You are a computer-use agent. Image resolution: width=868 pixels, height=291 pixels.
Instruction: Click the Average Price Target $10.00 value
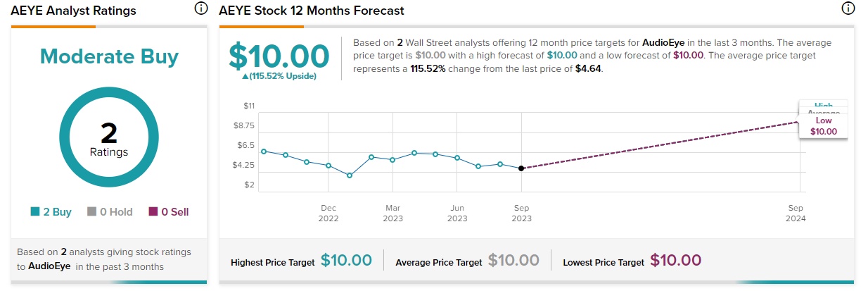[x=513, y=260]
